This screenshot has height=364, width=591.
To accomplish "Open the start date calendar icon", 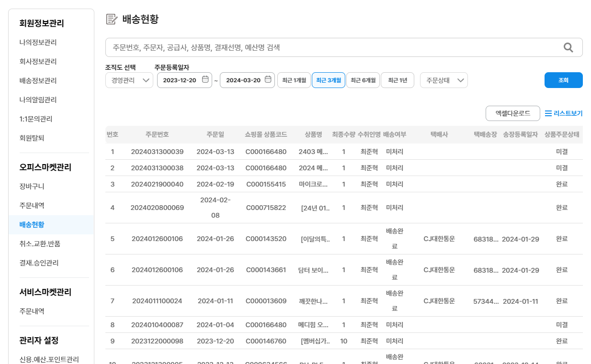I will click(x=205, y=80).
